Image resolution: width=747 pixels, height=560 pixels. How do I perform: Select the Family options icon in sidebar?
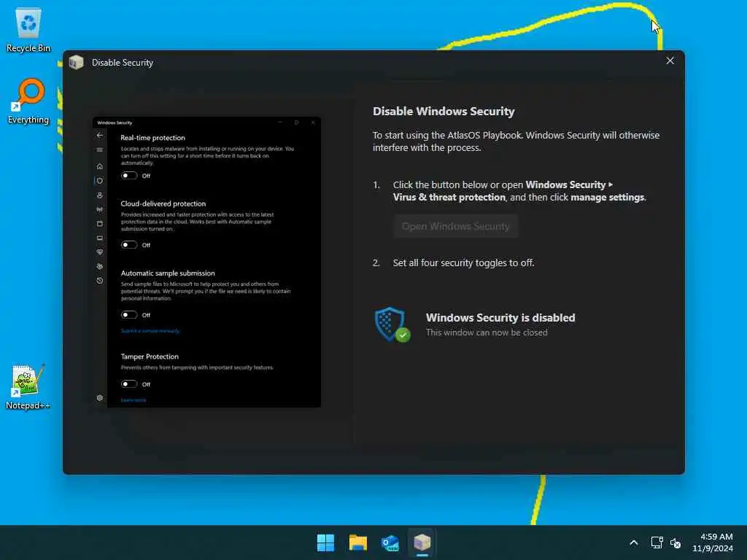99,266
